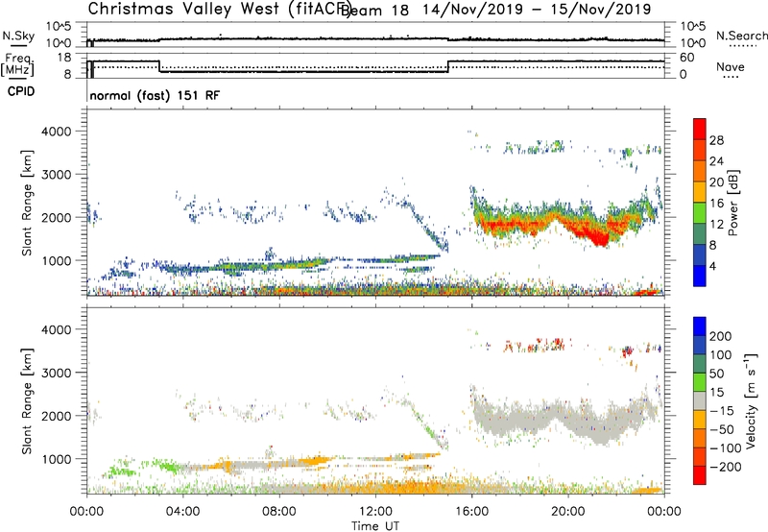Viewport: 768px width, 532px height.
Task: Click the "100" label on velocity colorbar
Action: [x=721, y=355]
